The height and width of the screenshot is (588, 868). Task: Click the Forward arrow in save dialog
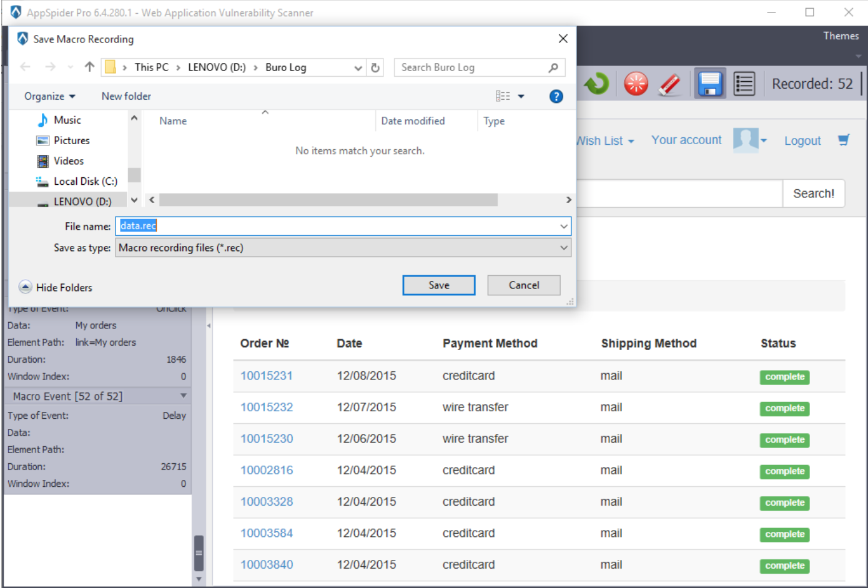[50, 67]
